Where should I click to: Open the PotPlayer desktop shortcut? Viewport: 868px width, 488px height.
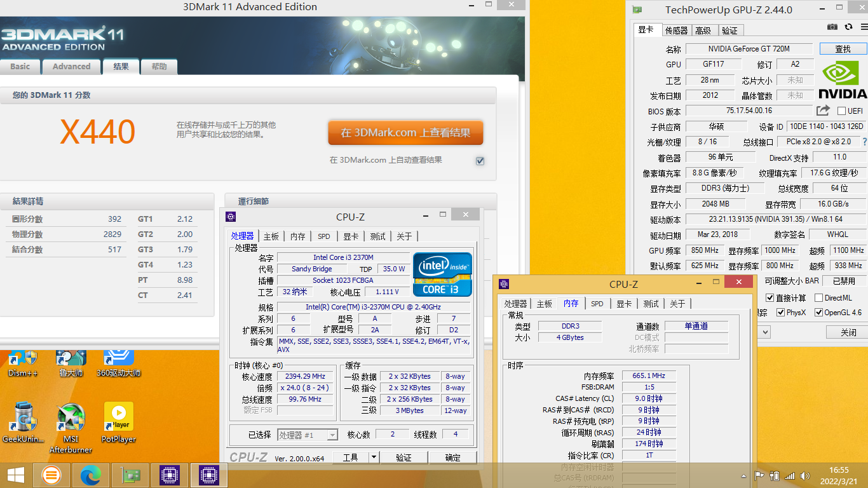119,423
